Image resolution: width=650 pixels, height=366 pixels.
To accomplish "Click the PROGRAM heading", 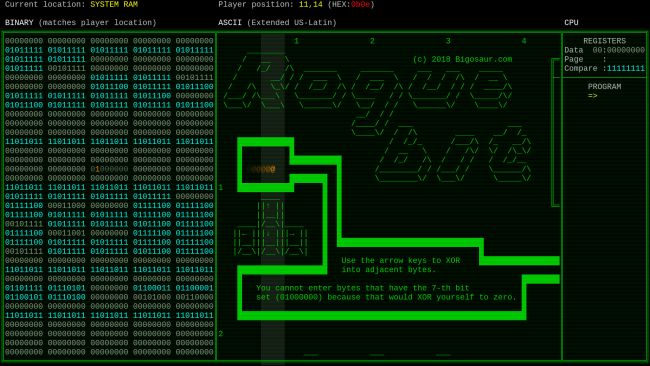I will click(604, 87).
